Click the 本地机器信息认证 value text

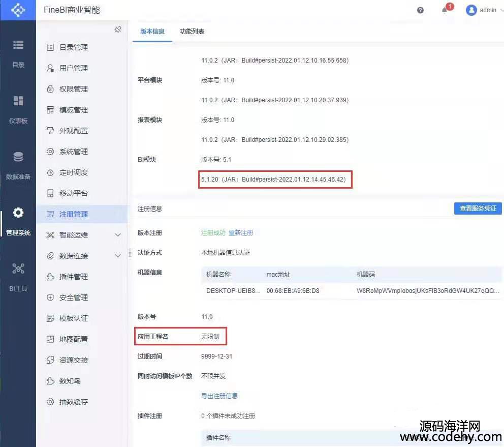[226, 253]
